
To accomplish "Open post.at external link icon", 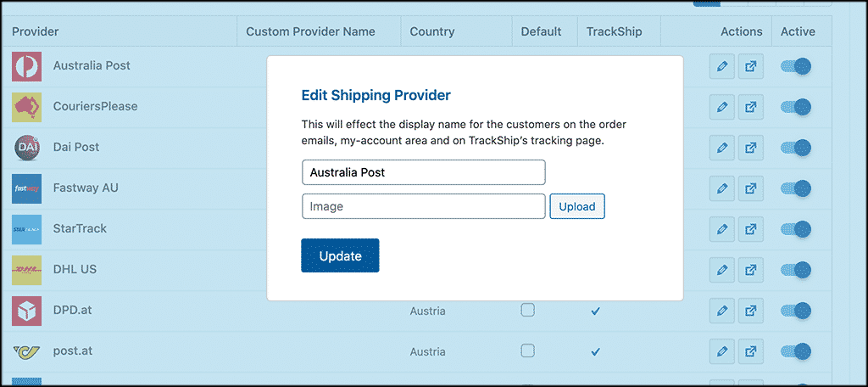I will coord(751,351).
